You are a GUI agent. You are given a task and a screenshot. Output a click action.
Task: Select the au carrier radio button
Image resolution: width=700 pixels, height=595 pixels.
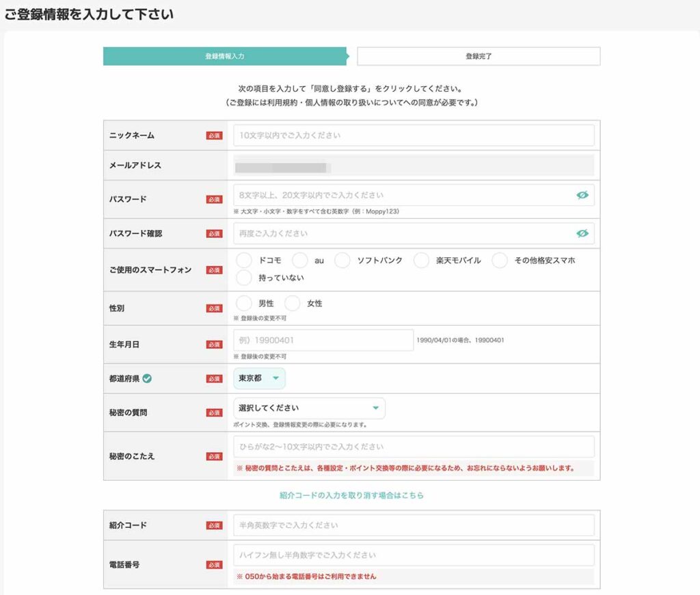(x=300, y=261)
